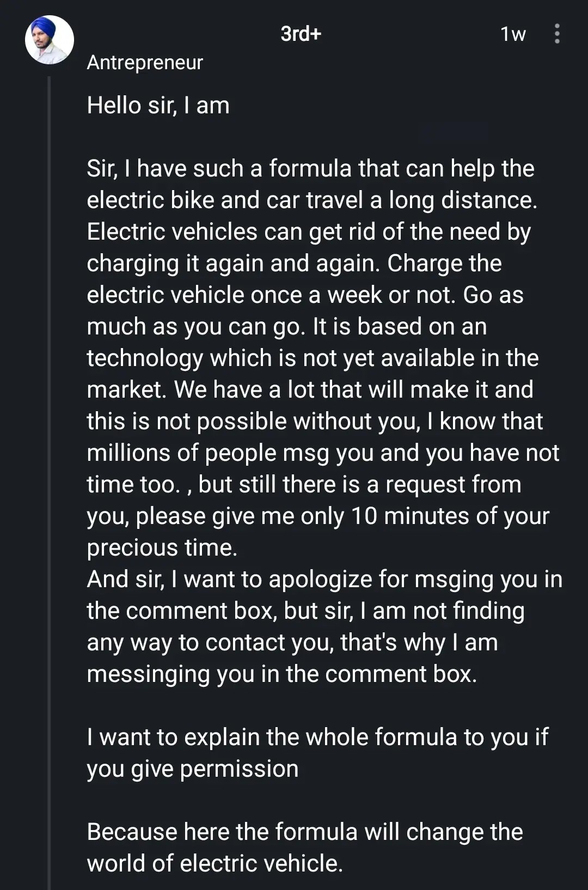This screenshot has height=890, width=588.
Task: Click the 1w posted-time link
Action: [x=512, y=34]
